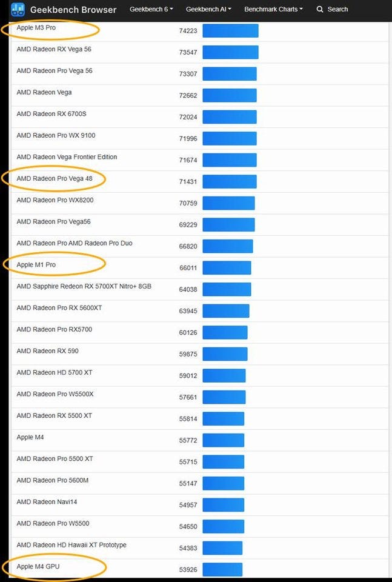Open AMD Radeon HD Hawaii XT Prototype
The height and width of the screenshot is (582, 392).
point(71,545)
